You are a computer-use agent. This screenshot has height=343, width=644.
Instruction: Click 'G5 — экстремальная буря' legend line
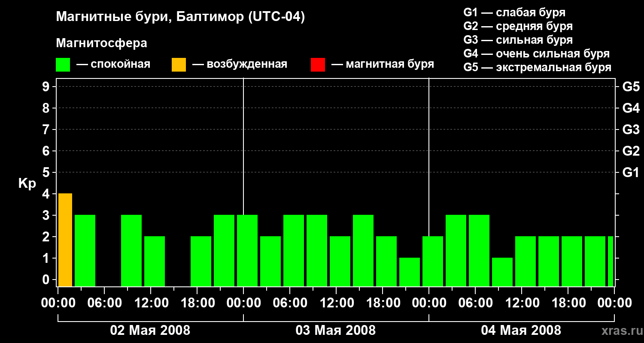(x=537, y=68)
